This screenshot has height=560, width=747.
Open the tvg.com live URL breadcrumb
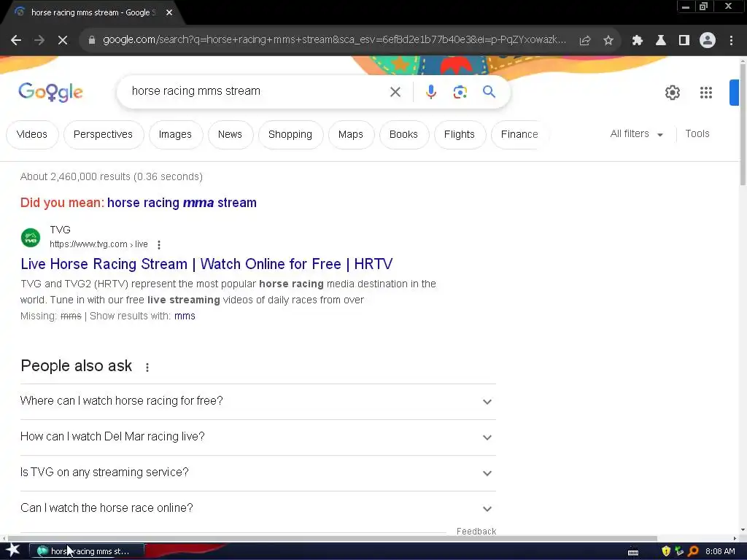(x=98, y=244)
